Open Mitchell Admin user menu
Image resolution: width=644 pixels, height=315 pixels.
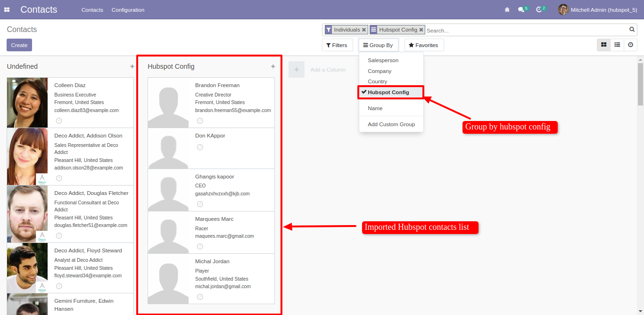pyautogui.click(x=598, y=9)
